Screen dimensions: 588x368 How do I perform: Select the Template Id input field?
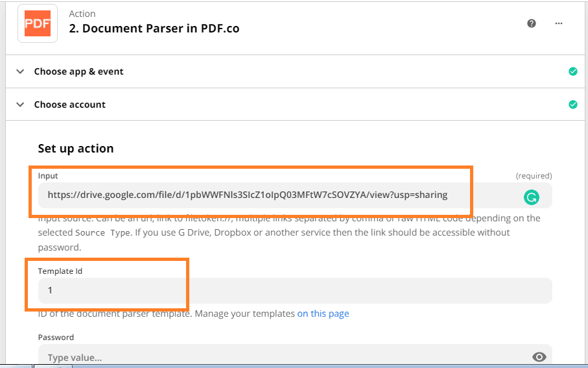coord(295,290)
